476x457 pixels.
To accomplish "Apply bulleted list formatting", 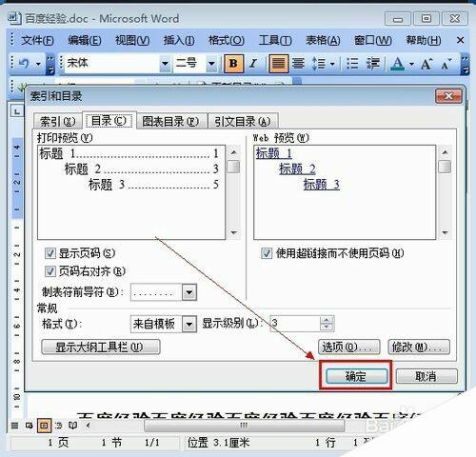I will (x=352, y=64).
